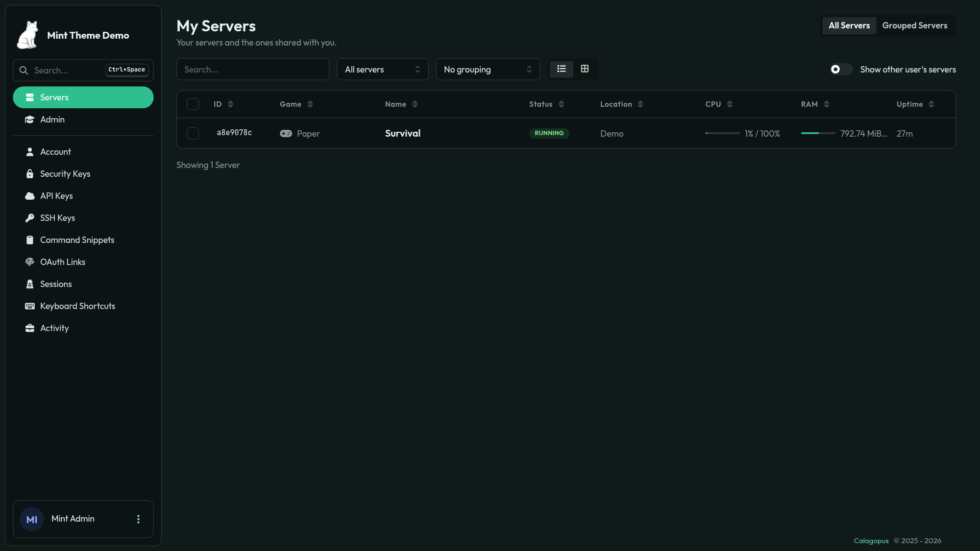Click the 1% / 100% CPU value

[x=762, y=134]
